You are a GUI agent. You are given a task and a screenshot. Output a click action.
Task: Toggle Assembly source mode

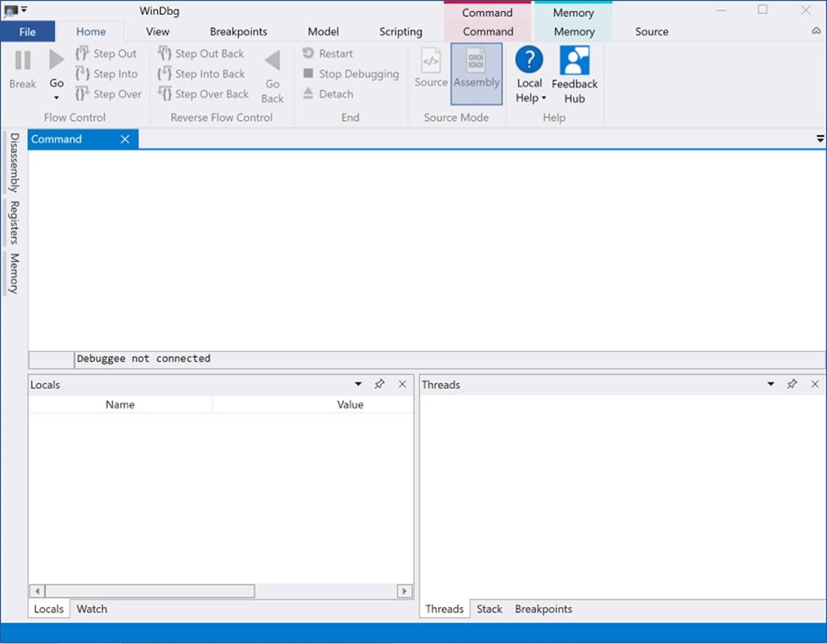click(x=476, y=74)
